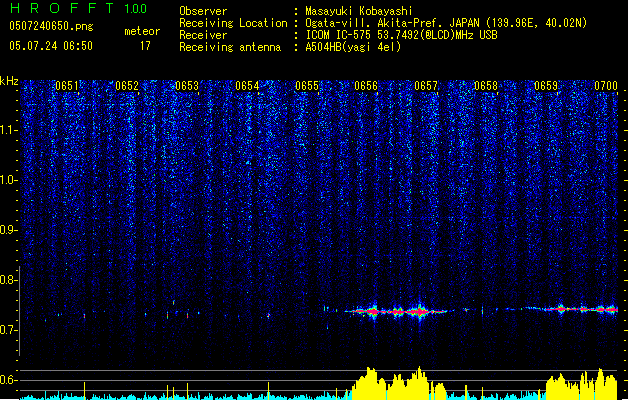
Task: Click the 0700 time marker
Action: point(606,86)
